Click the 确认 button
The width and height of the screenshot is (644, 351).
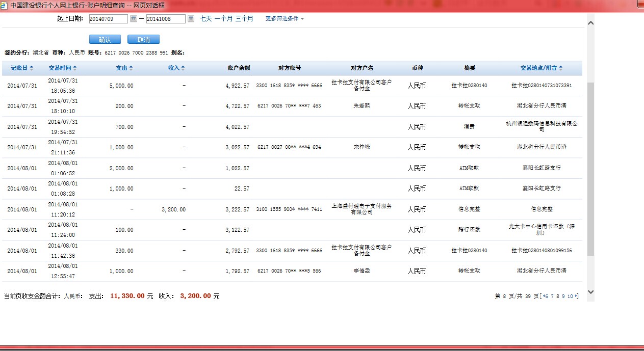[105, 40]
